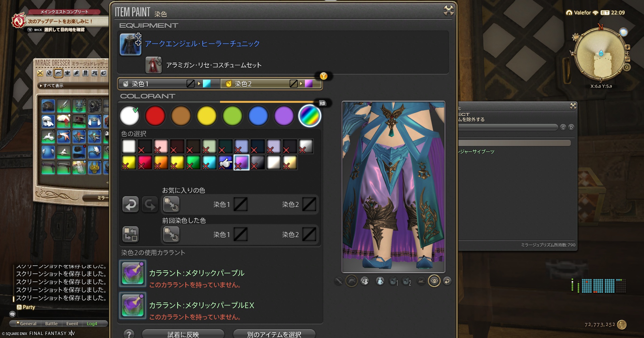Switch to the 染色2 dye channel tab
This screenshot has height=338, width=644.
click(271, 84)
